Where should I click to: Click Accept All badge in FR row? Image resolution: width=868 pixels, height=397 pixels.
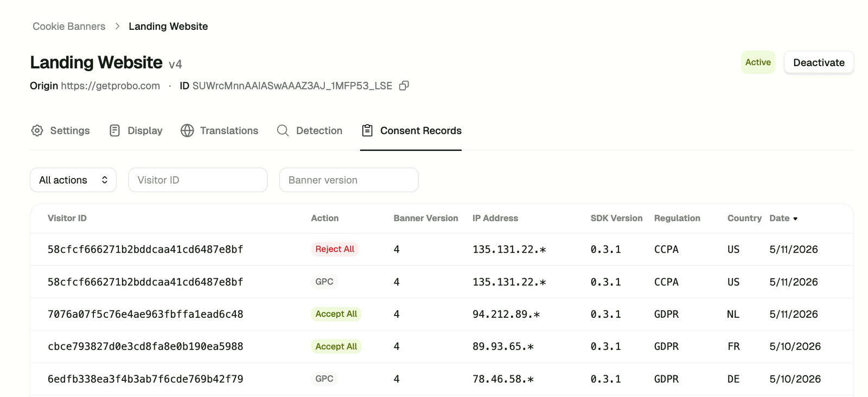(x=336, y=347)
